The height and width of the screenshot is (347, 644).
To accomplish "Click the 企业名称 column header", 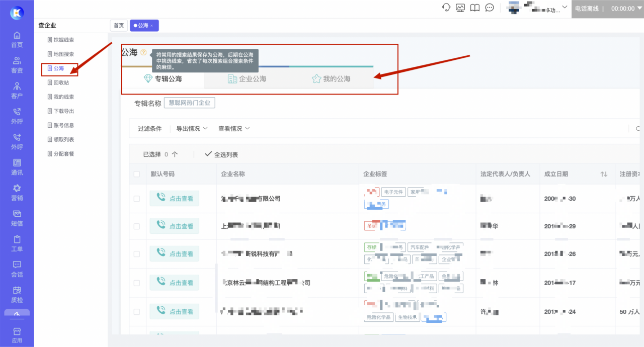I will [233, 174].
